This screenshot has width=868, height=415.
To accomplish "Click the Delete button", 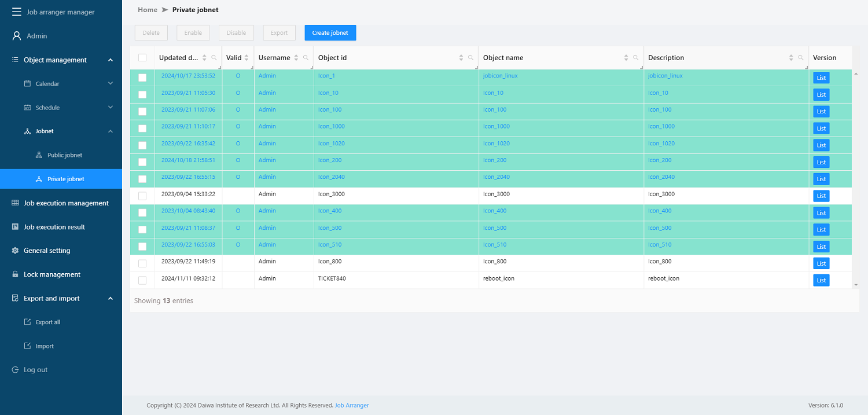I will pyautogui.click(x=151, y=33).
